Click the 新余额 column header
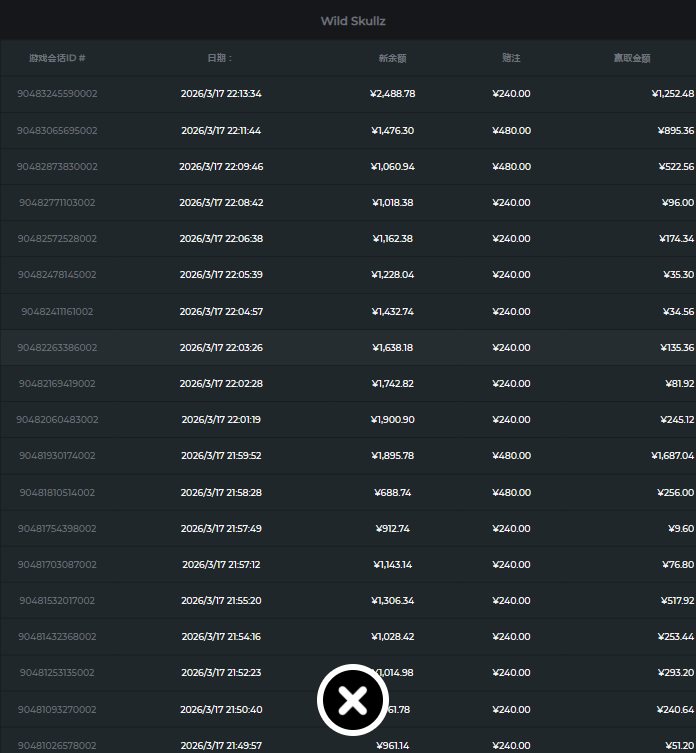This screenshot has height=753, width=696. [x=392, y=58]
